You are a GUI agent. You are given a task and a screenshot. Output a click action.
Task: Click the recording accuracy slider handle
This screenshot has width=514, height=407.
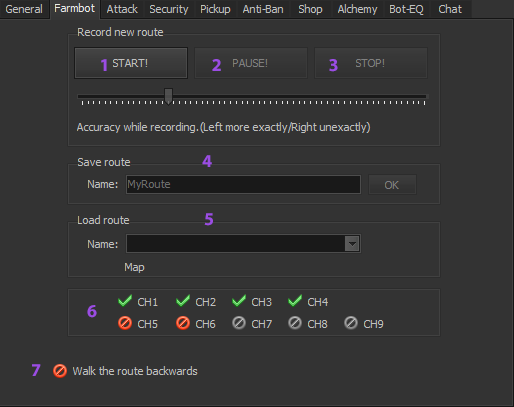point(168,96)
